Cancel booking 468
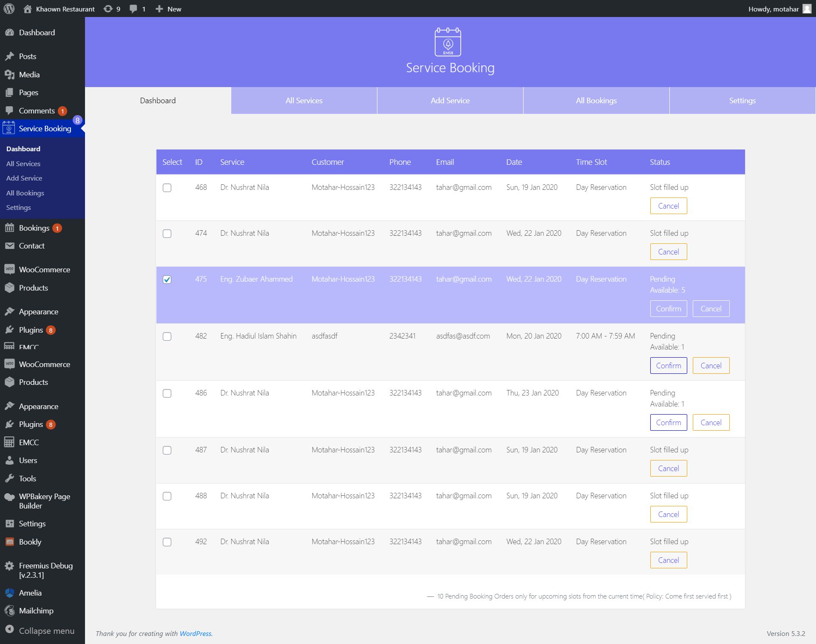This screenshot has height=644, width=816. pos(668,206)
